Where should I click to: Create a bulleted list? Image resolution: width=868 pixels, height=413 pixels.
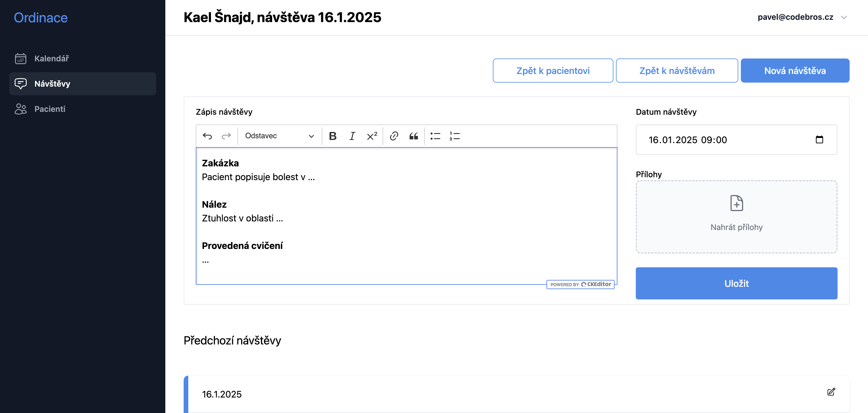coord(435,136)
